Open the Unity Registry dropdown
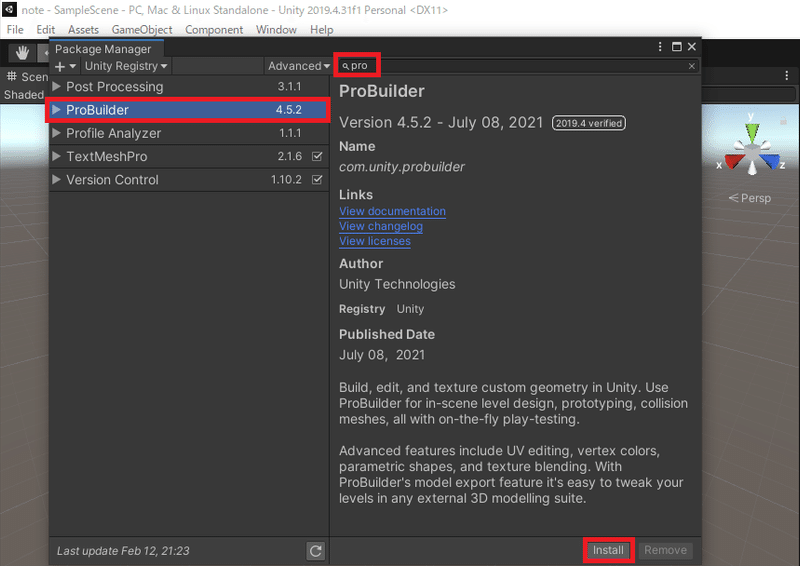The image size is (800, 566). point(126,66)
